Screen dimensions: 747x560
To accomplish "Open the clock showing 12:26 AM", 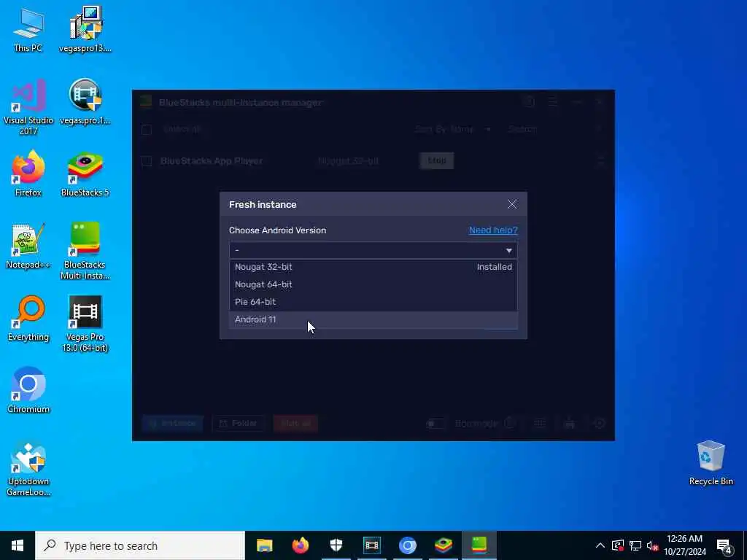I will (x=684, y=545).
